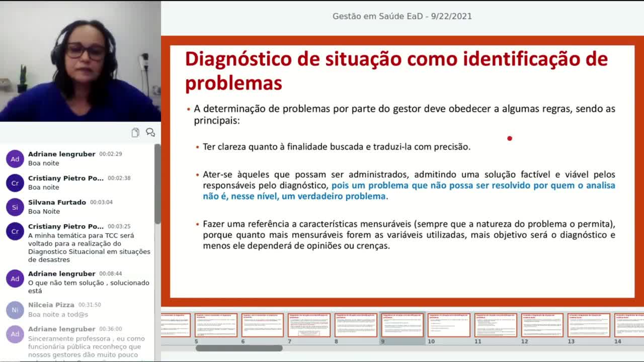Click slide heading 'Diagnóstico de situação'
This screenshot has width=644, height=362.
(396, 70)
